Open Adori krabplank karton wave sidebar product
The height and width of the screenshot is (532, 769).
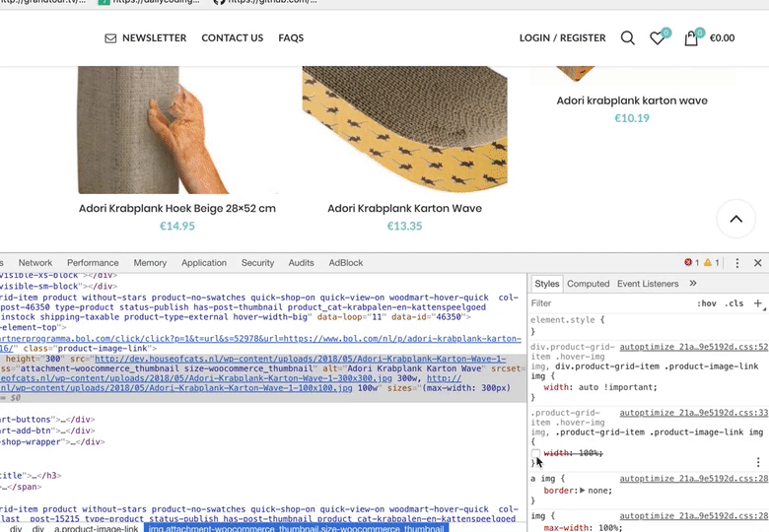pyautogui.click(x=632, y=100)
